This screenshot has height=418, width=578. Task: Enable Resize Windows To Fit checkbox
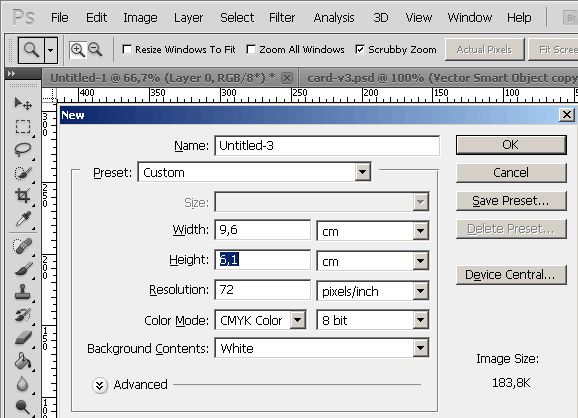(127, 49)
